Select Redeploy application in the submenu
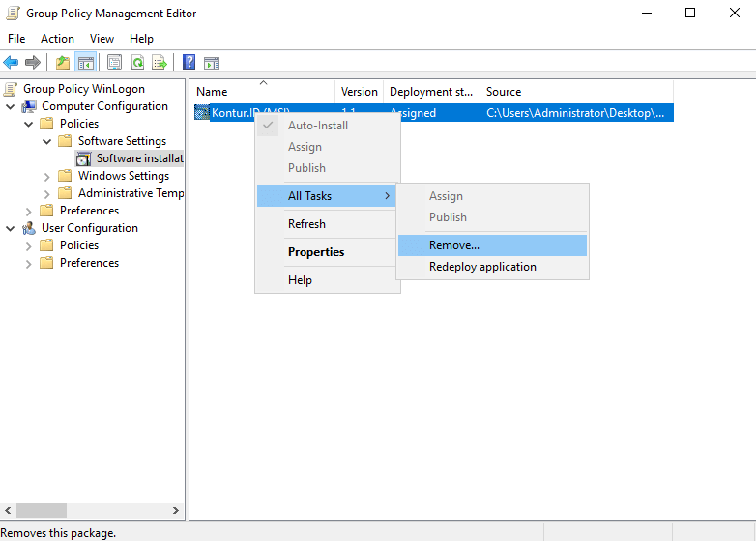Image resolution: width=756 pixels, height=541 pixels. pos(482,267)
